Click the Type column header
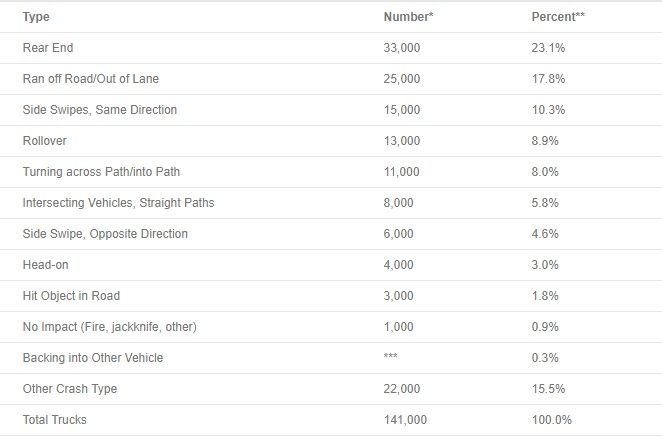The height and width of the screenshot is (436, 662). click(x=36, y=17)
